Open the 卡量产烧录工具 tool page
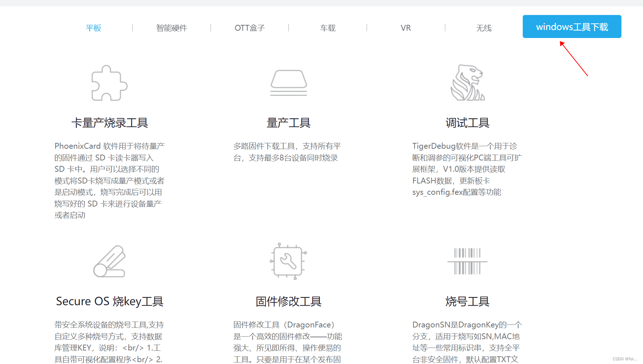The height and width of the screenshot is (364, 643). click(110, 122)
